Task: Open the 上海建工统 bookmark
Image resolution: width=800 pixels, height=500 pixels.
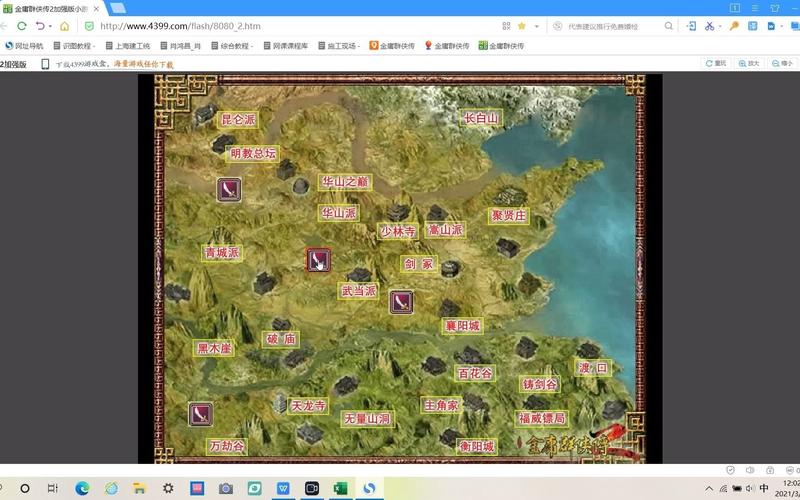Action: pyautogui.click(x=128, y=45)
